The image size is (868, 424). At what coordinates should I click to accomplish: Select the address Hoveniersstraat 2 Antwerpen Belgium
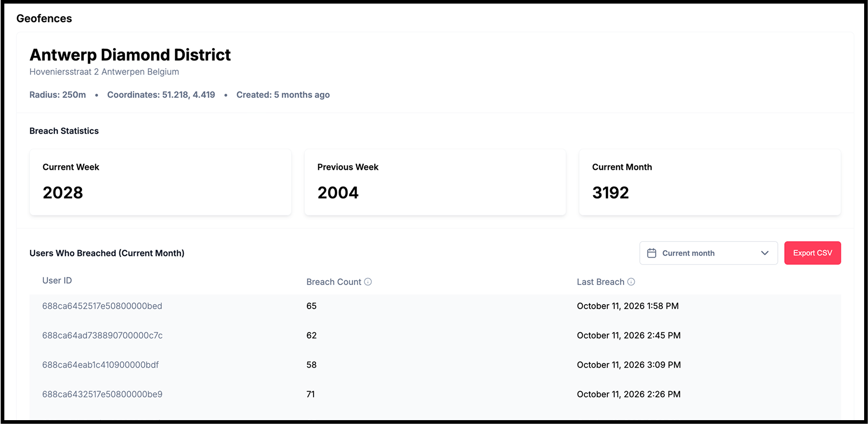click(104, 72)
